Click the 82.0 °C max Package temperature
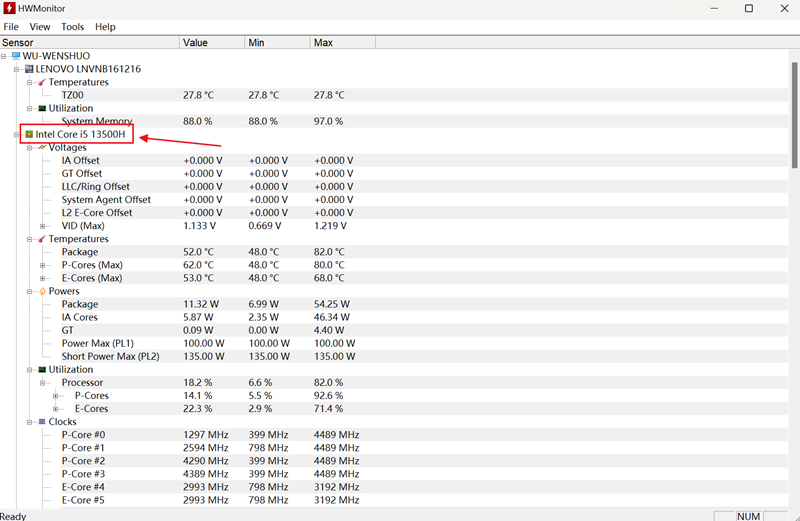 pyautogui.click(x=329, y=252)
